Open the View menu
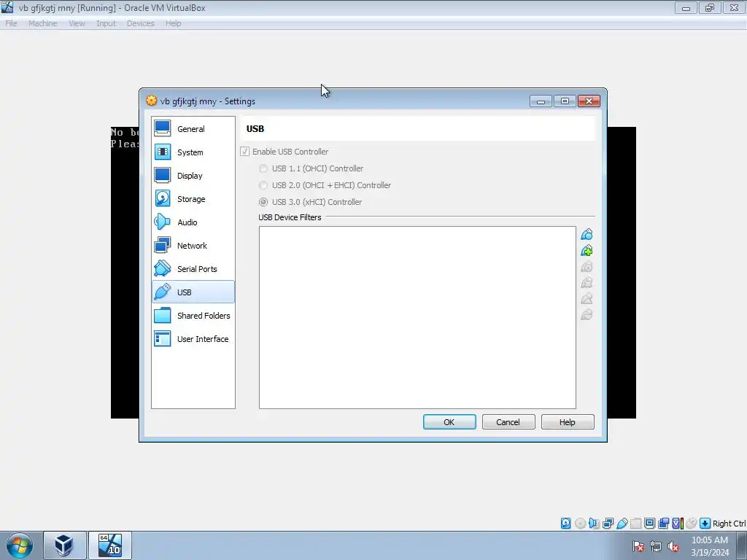The width and height of the screenshot is (747, 560). (x=77, y=23)
